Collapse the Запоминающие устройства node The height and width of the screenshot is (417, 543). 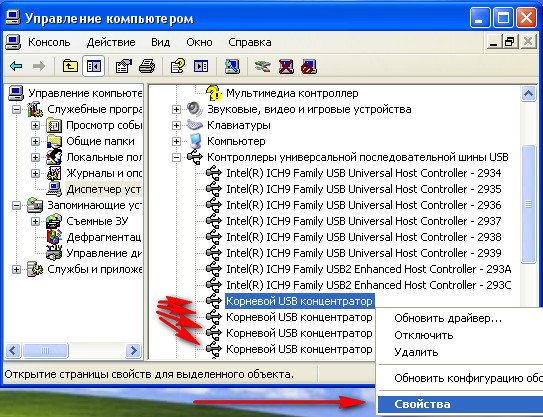pyautogui.click(x=16, y=205)
